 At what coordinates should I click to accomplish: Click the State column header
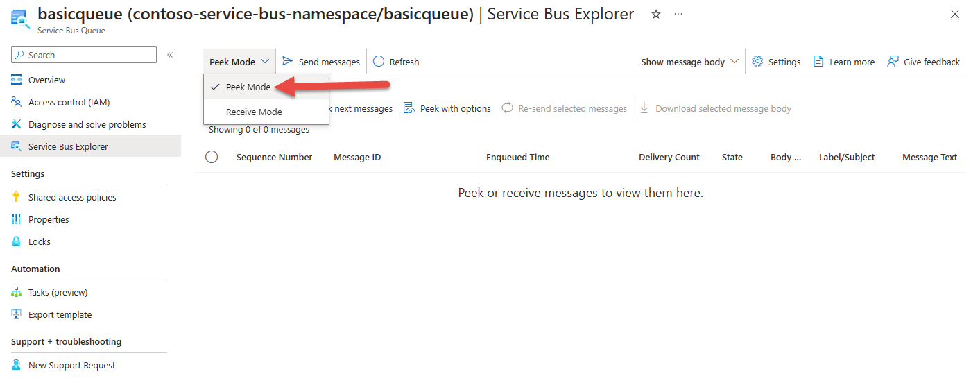(732, 158)
